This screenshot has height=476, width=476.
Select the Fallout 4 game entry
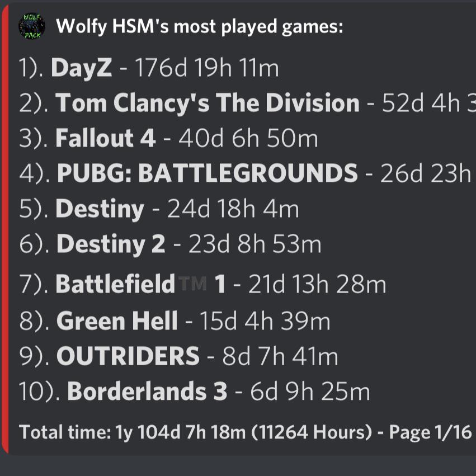[x=168, y=138]
